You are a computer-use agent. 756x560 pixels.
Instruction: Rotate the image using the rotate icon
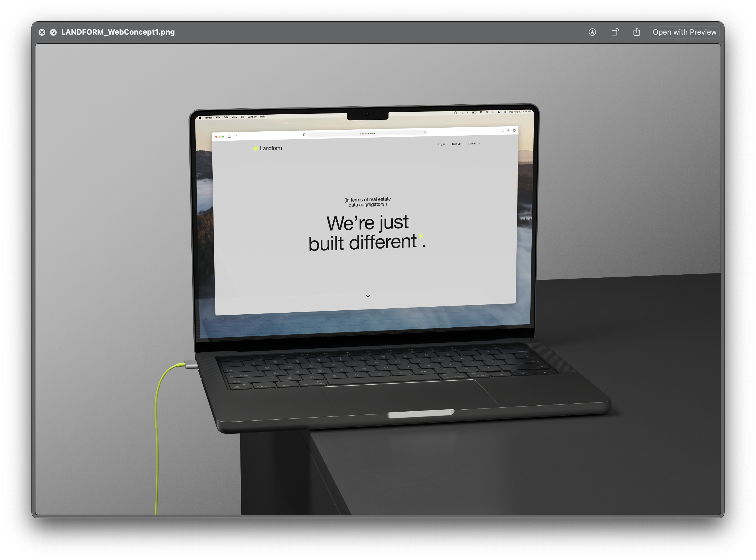pos(615,32)
